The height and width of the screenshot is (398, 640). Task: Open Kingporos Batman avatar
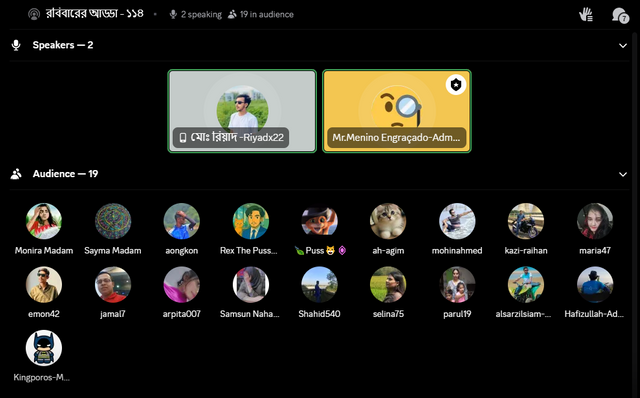click(x=44, y=348)
